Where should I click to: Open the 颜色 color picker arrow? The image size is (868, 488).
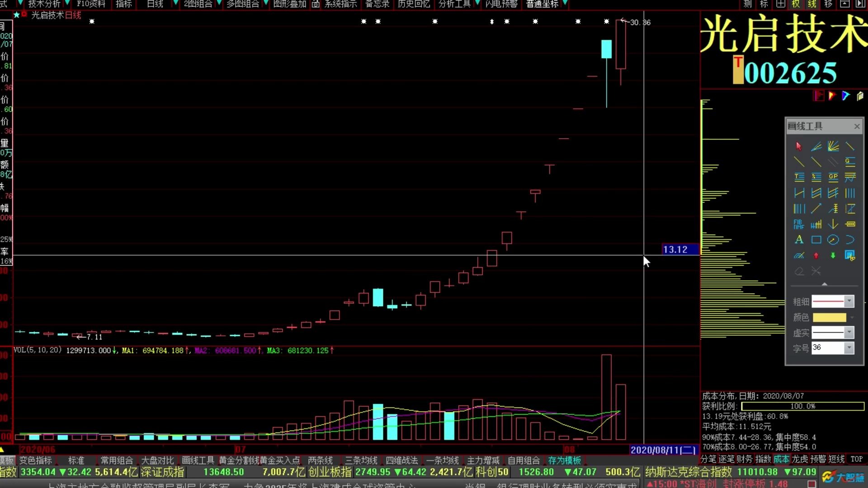[852, 317]
